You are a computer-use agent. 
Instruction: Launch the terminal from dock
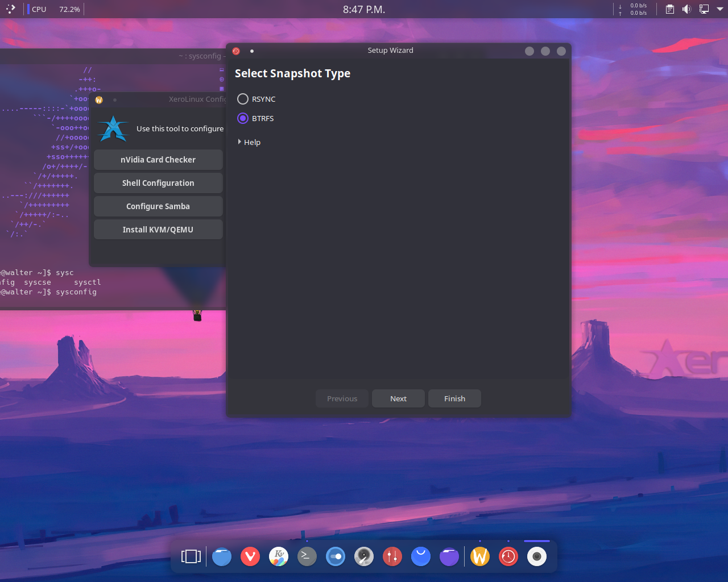tap(307, 556)
